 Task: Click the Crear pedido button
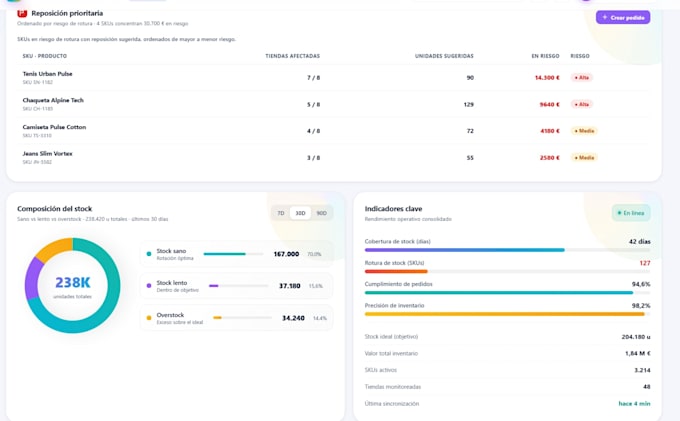pos(623,17)
